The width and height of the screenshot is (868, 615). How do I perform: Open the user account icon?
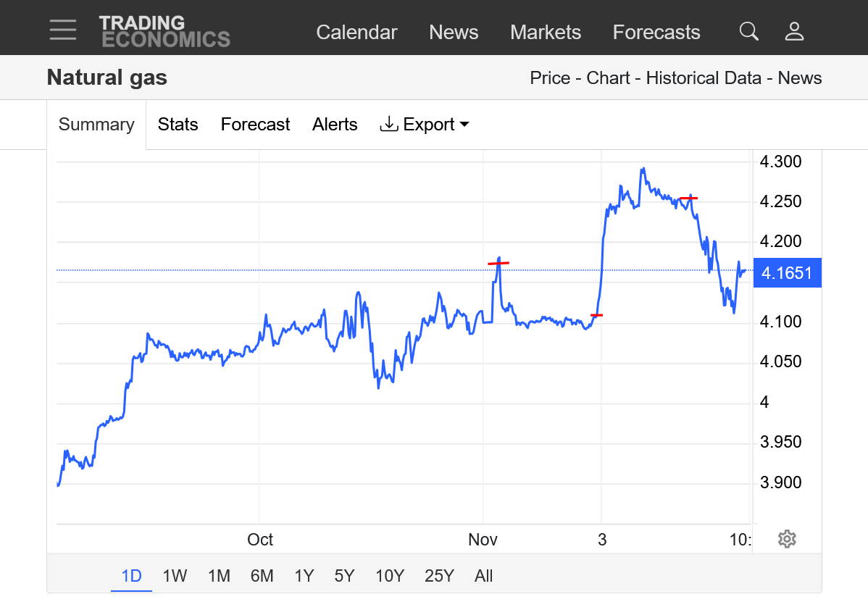point(795,31)
